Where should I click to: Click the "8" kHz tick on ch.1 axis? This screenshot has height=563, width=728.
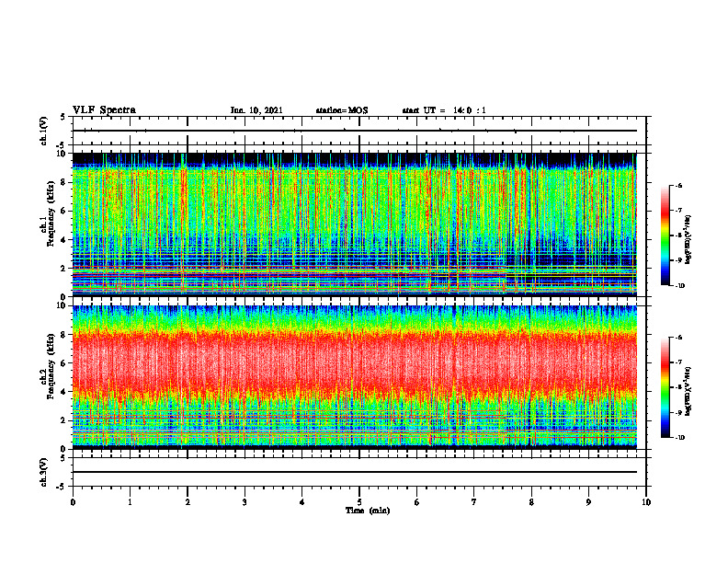coord(63,182)
